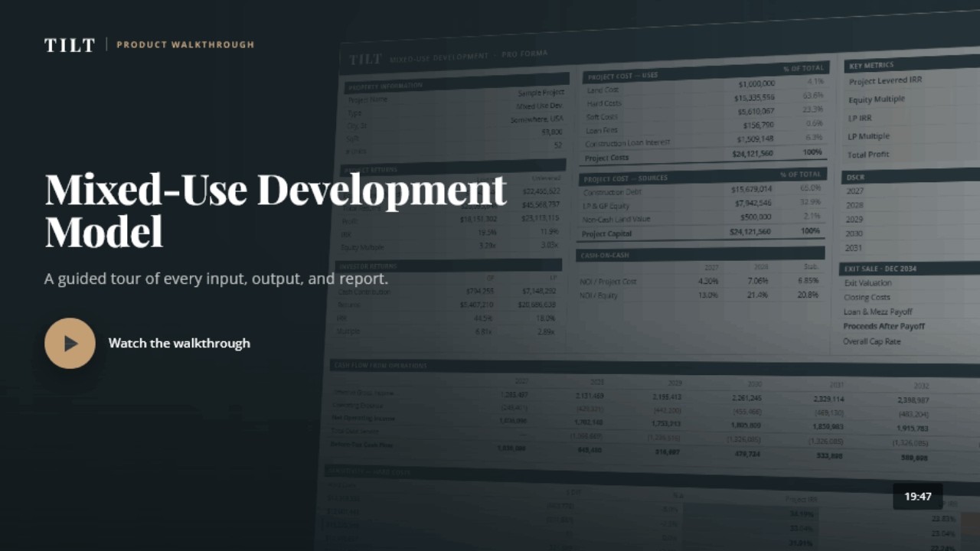This screenshot has width=980, height=551.
Task: Click the 'LP IRR' metric label
Action: pos(859,118)
